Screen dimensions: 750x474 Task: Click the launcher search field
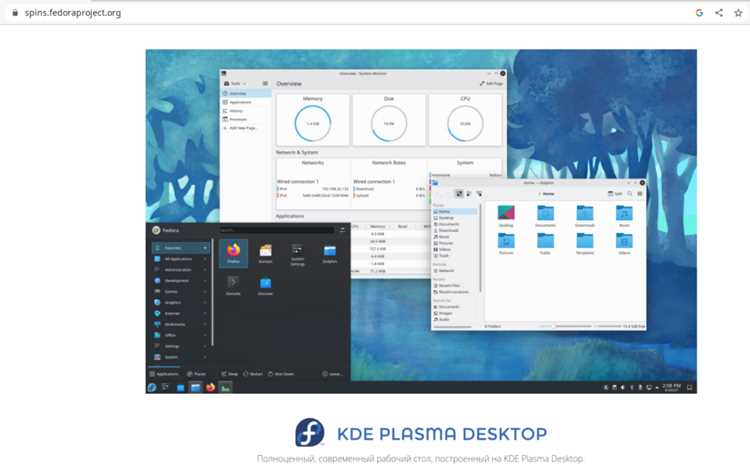tap(277, 230)
